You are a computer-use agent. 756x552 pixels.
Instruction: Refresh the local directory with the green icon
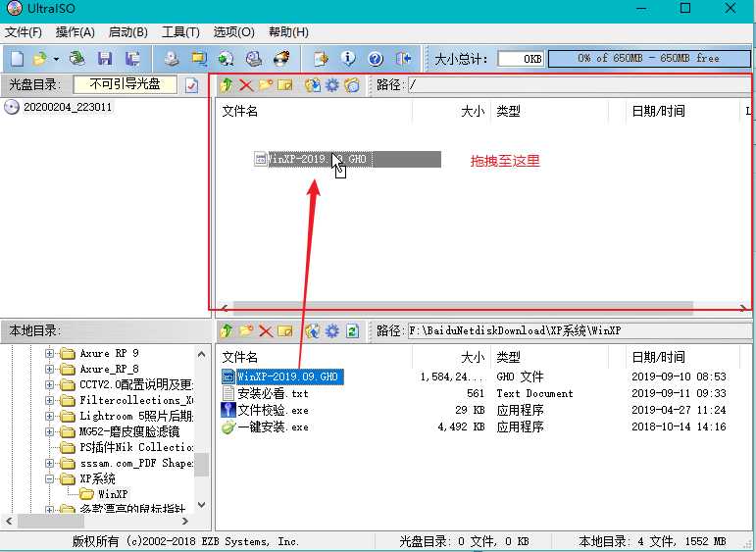(352, 331)
